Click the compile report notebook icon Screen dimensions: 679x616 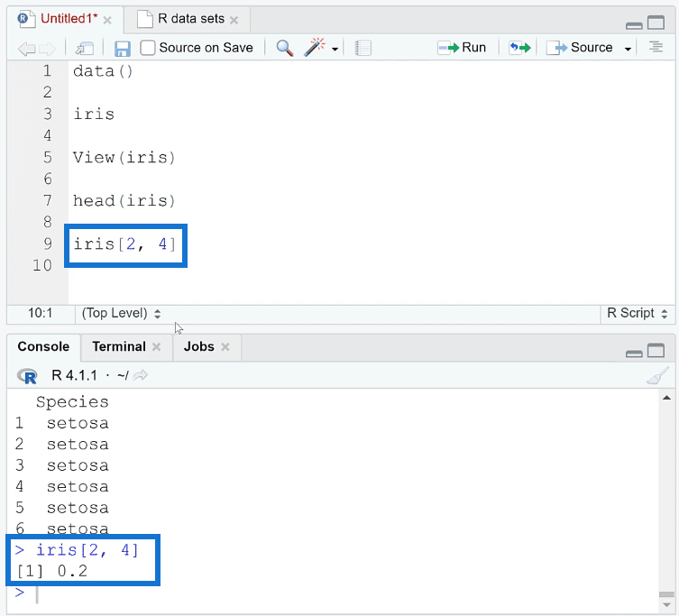coord(362,48)
